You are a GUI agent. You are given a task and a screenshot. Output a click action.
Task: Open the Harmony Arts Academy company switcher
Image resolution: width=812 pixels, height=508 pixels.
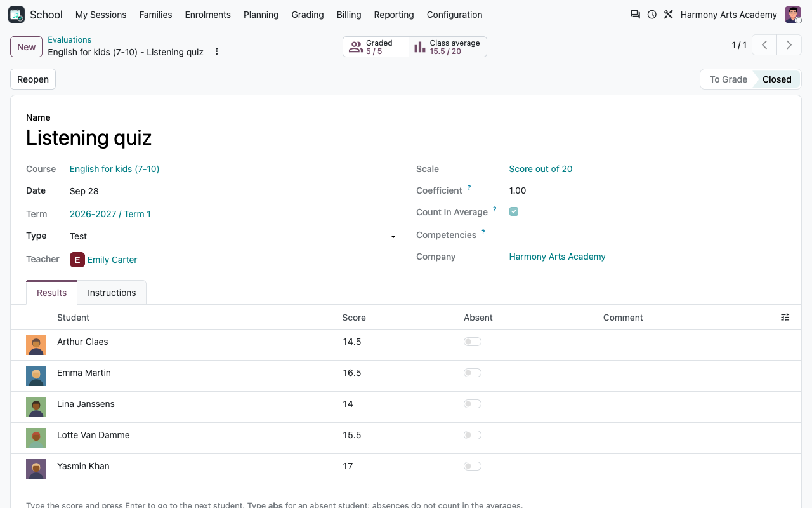coord(728,15)
